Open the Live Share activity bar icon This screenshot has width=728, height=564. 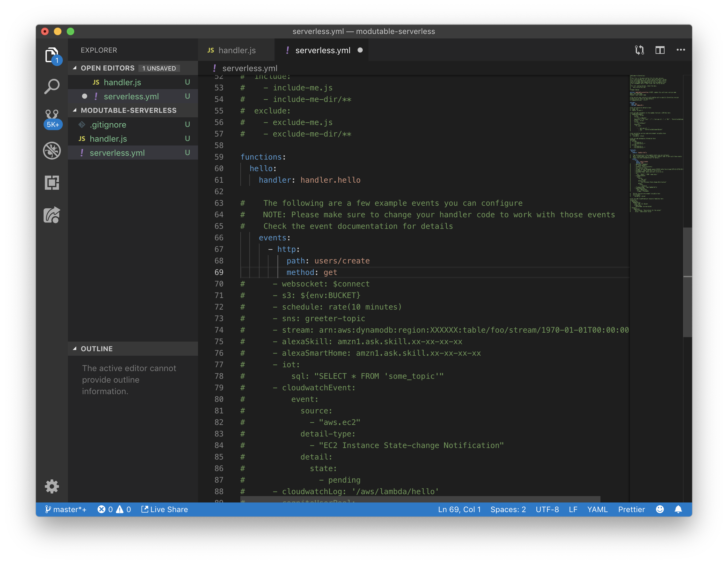coord(52,215)
